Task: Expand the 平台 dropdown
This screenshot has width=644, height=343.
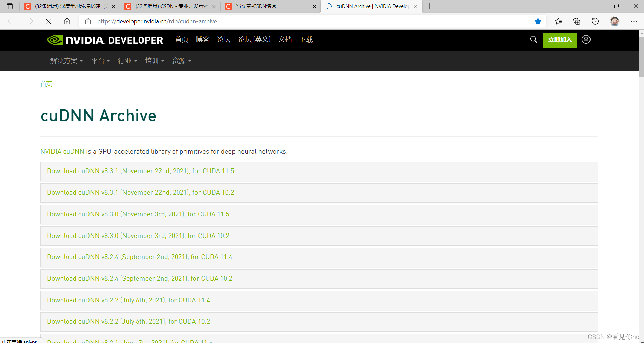Action: click(101, 61)
